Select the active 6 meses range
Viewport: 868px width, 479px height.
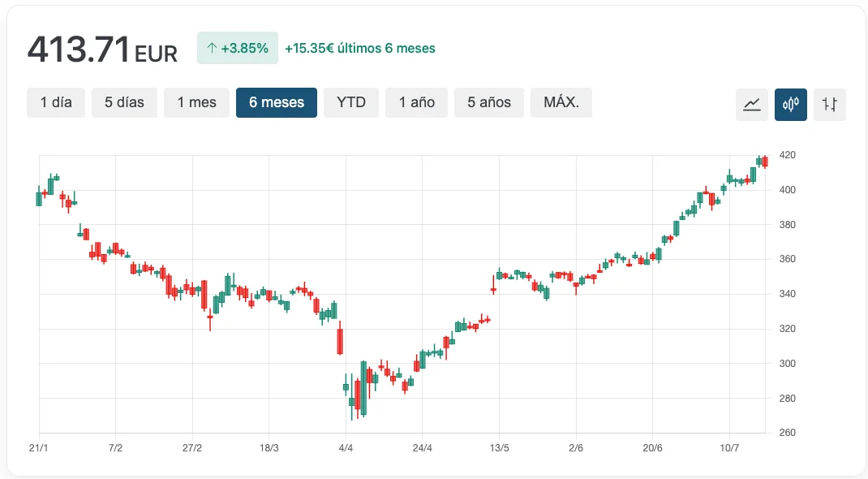pyautogui.click(x=277, y=102)
